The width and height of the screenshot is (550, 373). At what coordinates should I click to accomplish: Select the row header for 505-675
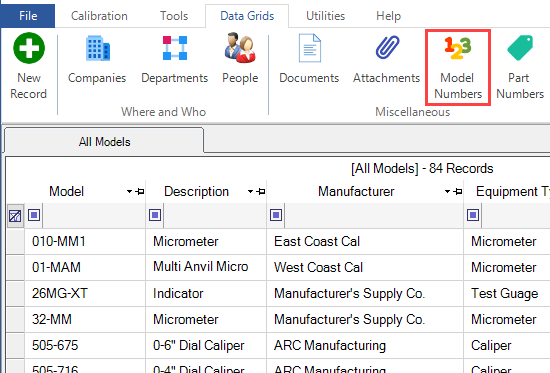pos(15,345)
